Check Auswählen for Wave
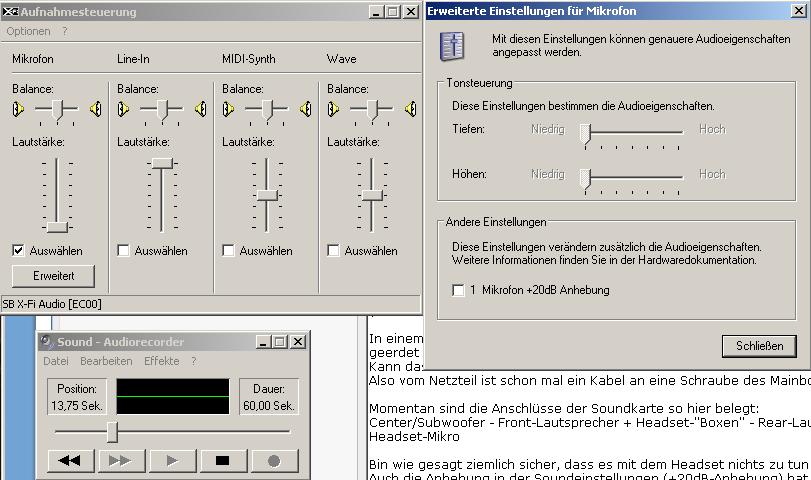Screen dimensions: 811x480 (333, 251)
